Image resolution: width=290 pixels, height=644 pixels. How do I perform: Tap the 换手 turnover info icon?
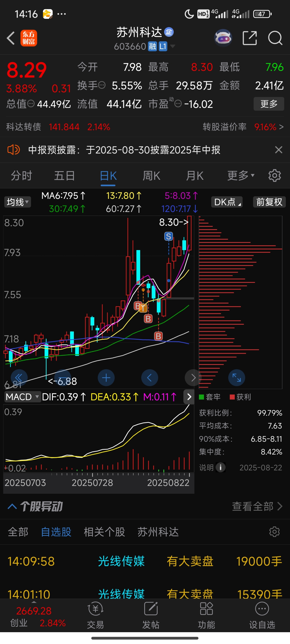click(102, 85)
